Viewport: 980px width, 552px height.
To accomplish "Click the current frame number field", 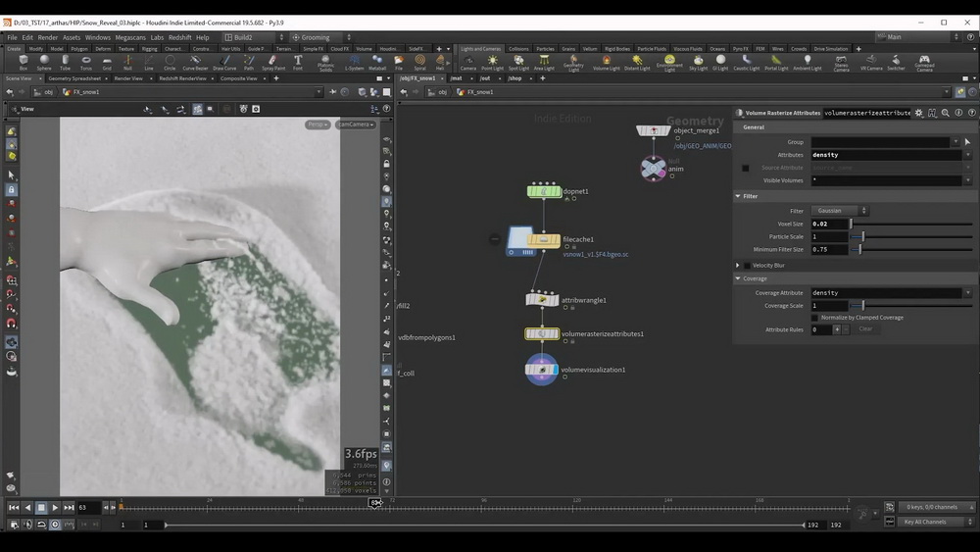I will click(89, 508).
